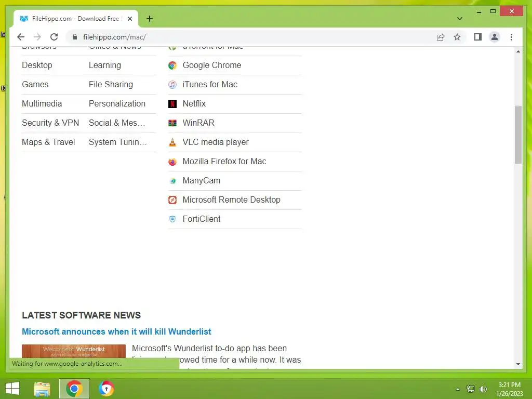Open the FortiClient link
The height and width of the screenshot is (399, 532).
coord(202,219)
